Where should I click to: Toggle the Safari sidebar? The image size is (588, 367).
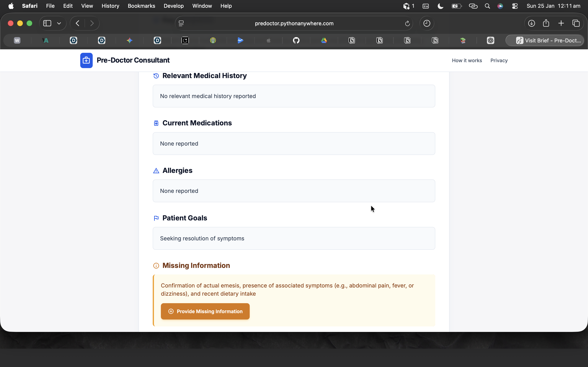click(47, 23)
